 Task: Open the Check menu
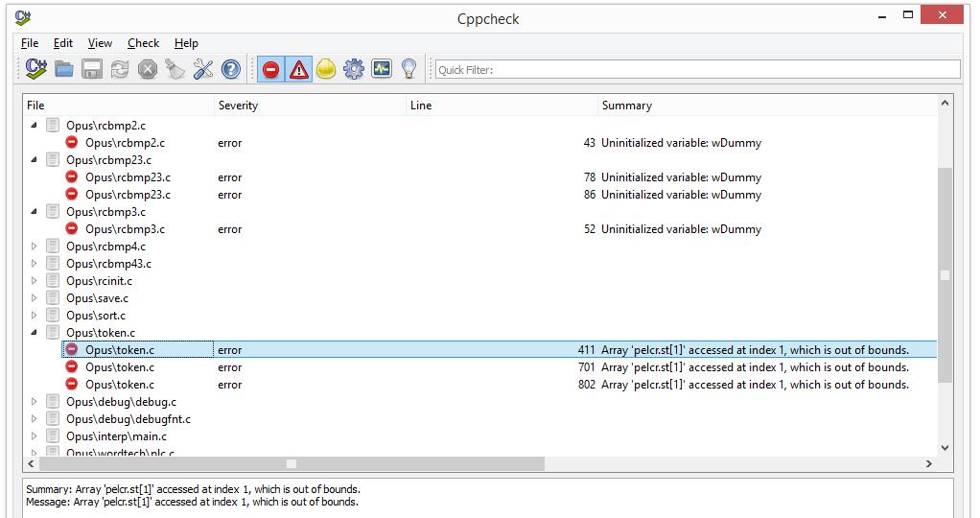tap(143, 43)
